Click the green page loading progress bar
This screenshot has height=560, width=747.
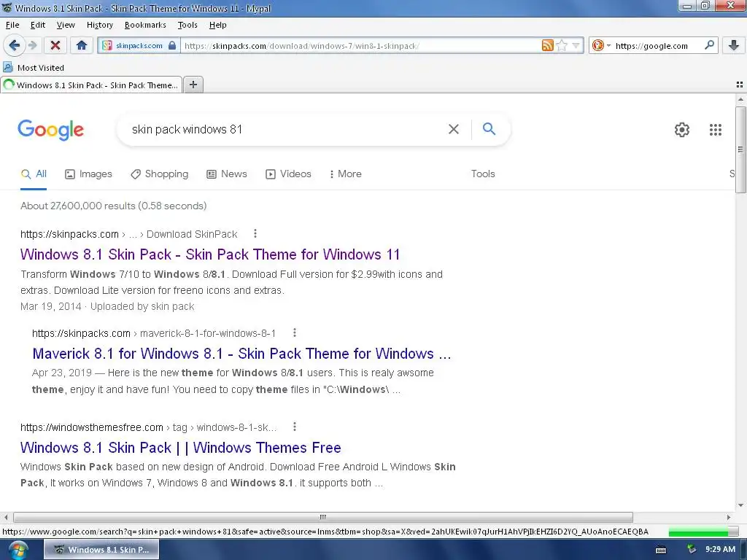704,532
